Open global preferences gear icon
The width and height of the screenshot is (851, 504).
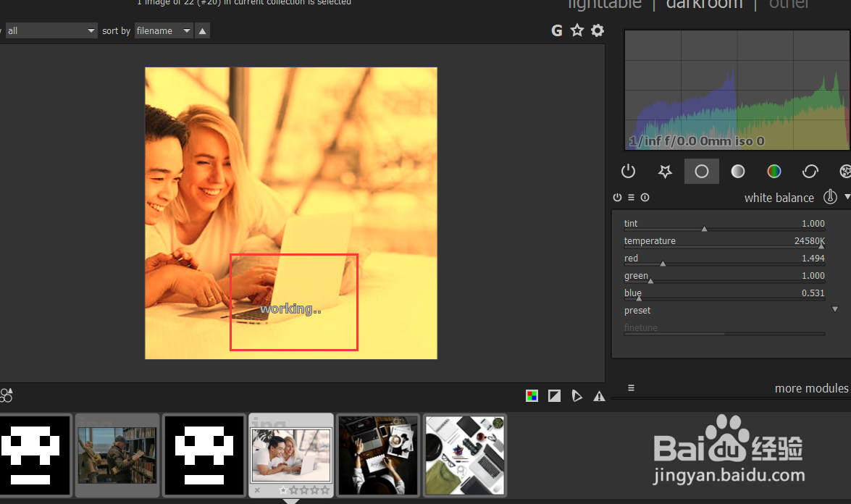(x=598, y=30)
